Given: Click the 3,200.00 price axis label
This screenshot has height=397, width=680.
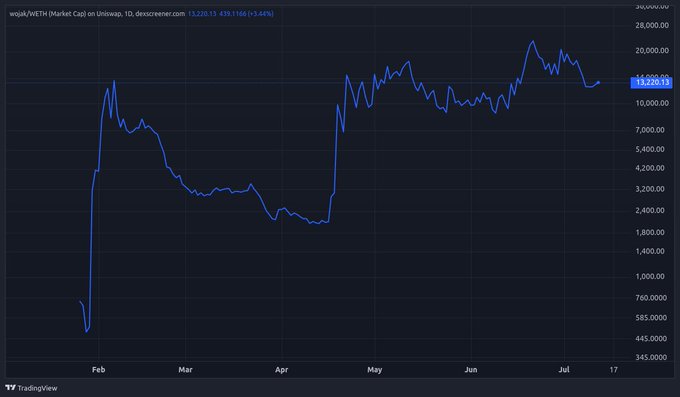Looking at the screenshot, I should coord(650,189).
